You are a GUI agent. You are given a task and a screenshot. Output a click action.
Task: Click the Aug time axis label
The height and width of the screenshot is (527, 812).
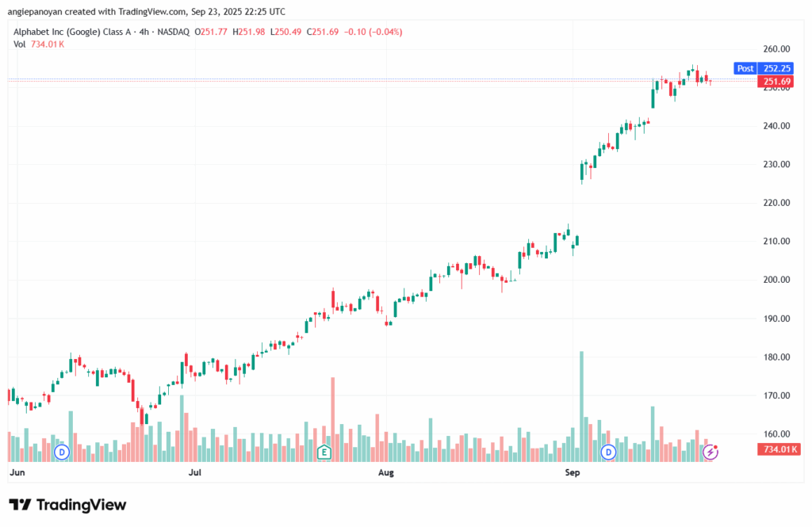(385, 472)
